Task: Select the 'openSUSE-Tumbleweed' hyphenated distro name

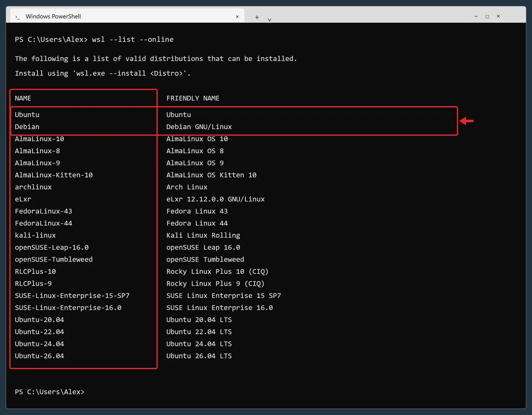Action: 54,259
